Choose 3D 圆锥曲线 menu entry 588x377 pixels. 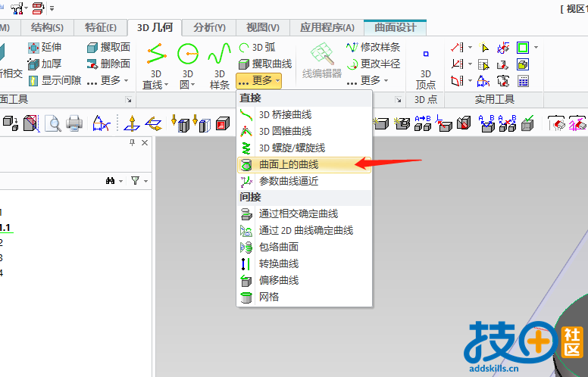coord(304,131)
